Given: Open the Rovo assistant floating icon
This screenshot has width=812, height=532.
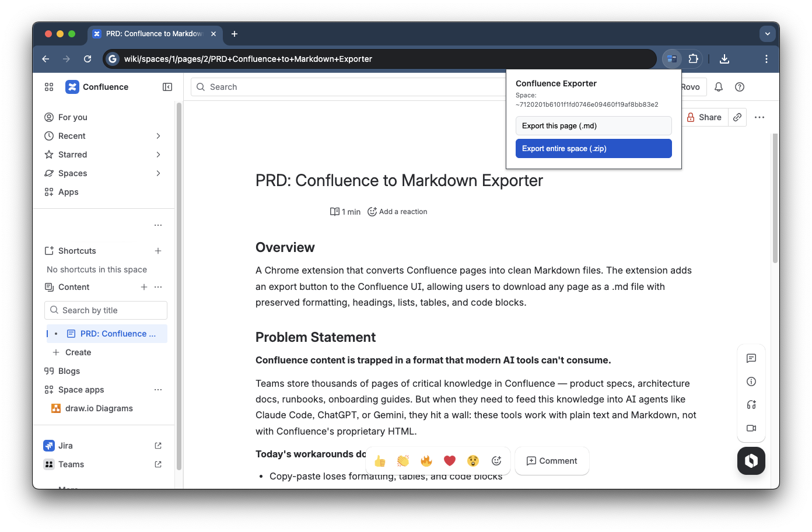Looking at the screenshot, I should 751,461.
